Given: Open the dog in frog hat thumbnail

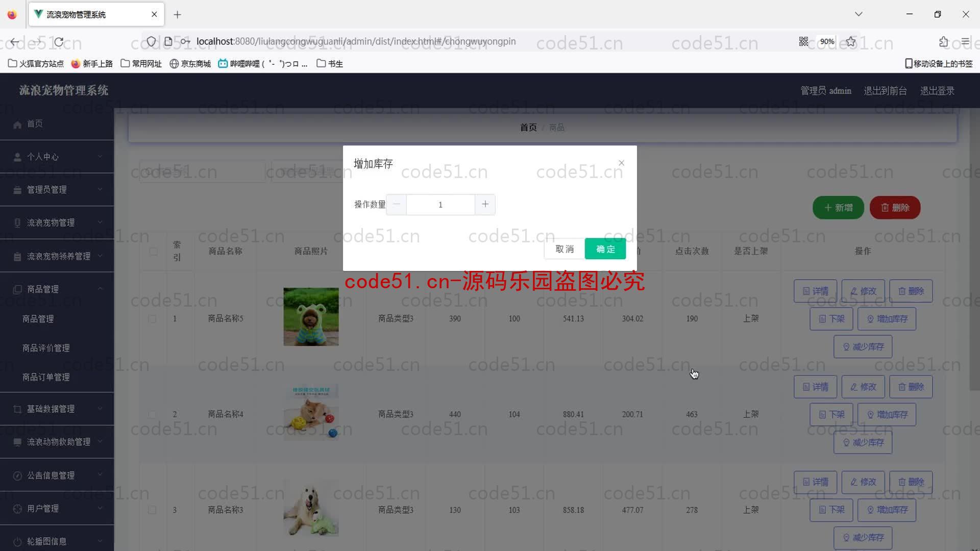Looking at the screenshot, I should (x=311, y=317).
